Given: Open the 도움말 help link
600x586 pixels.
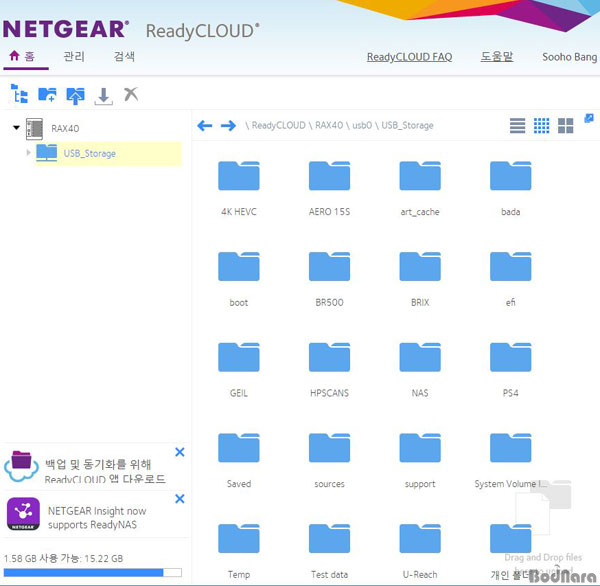Looking at the screenshot, I should coord(497,57).
